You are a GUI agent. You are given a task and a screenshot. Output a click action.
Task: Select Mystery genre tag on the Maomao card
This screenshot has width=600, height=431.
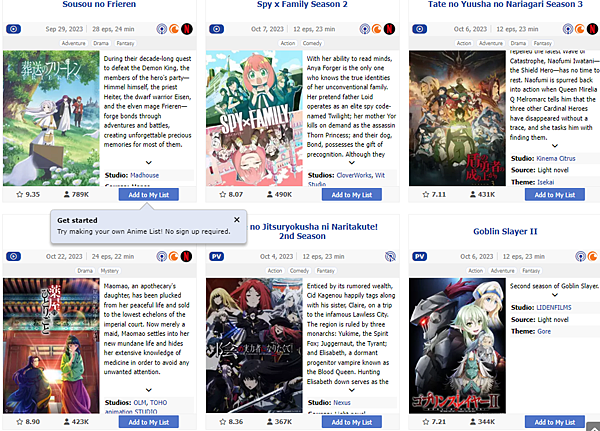[110, 271]
